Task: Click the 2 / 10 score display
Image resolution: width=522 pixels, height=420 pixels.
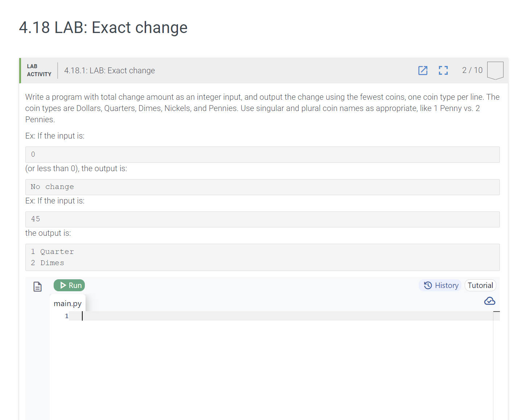Action: (x=472, y=70)
